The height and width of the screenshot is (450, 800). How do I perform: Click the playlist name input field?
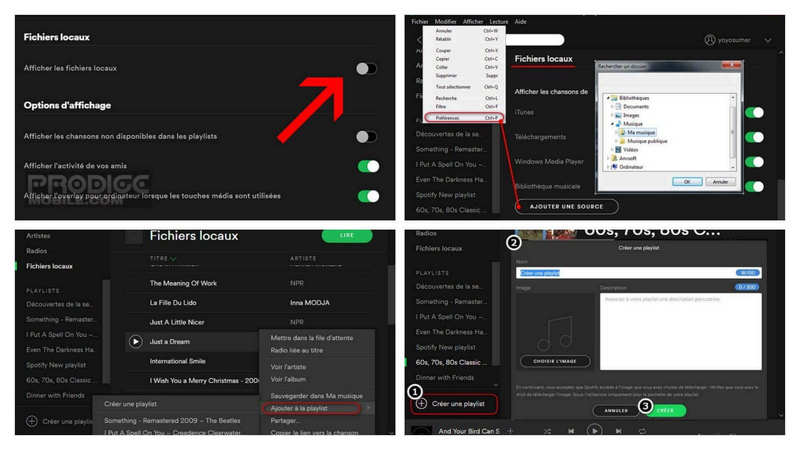click(639, 273)
